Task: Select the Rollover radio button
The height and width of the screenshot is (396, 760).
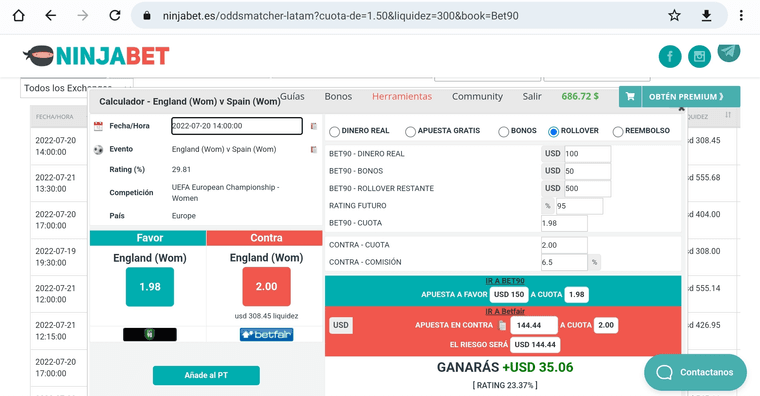Action: [554, 131]
